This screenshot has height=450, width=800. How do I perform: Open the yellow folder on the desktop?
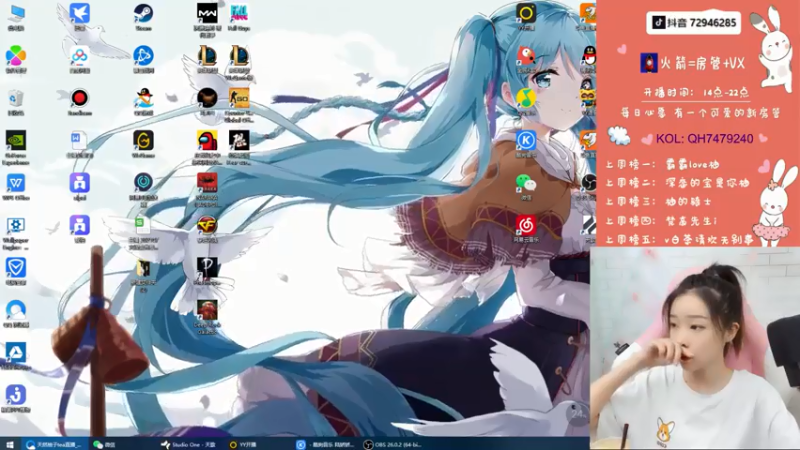143,276
